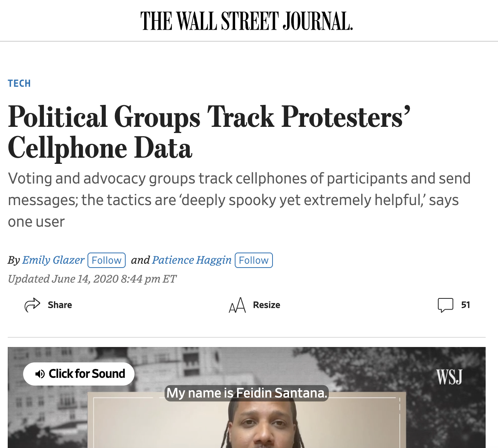The image size is (498, 448).
Task: Open comments via speech bubble icon
Action: [446, 305]
